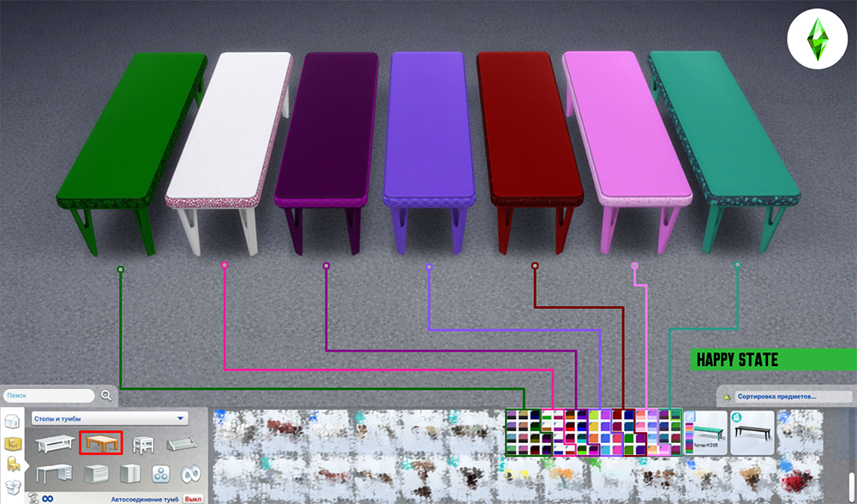Screen dimensions: 857x504
Task: Click the wrench custom content badge
Action: pos(690,417)
